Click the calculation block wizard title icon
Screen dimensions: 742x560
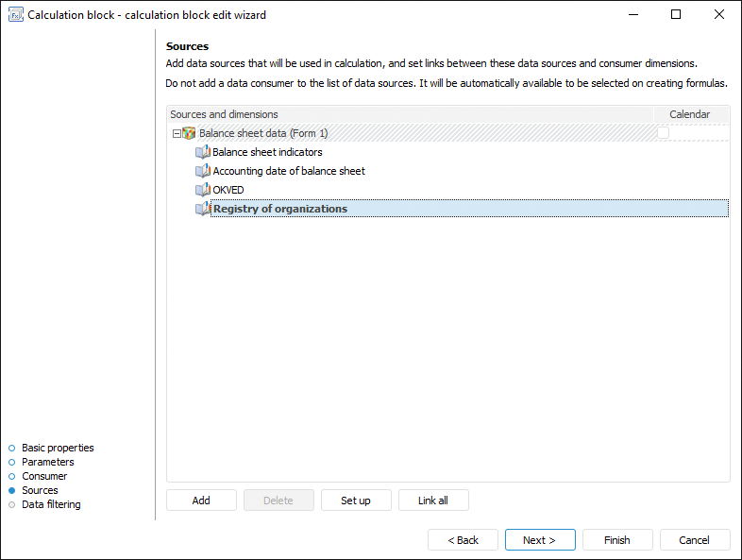point(15,14)
